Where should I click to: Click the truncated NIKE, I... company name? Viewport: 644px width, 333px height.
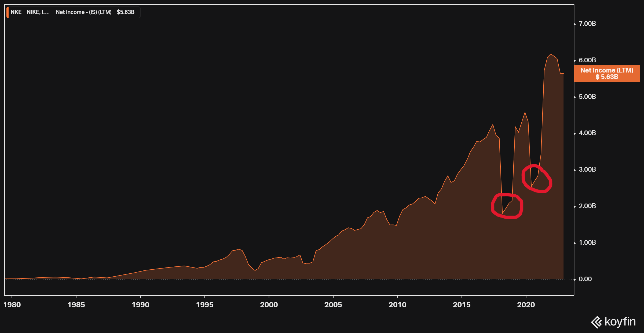[x=38, y=12]
